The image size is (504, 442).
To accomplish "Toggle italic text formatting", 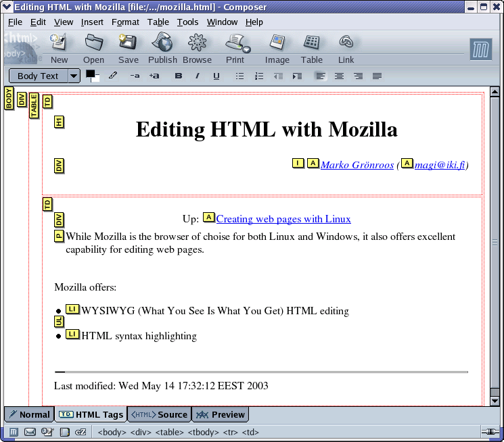I will click(x=198, y=76).
